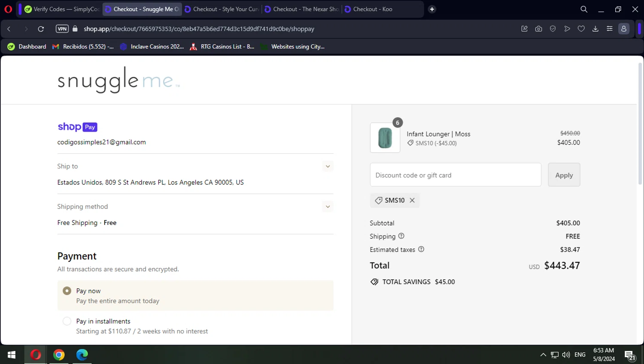The width and height of the screenshot is (644, 364).
Task: Remove the SMS10 discount code
Action: pos(412,200)
